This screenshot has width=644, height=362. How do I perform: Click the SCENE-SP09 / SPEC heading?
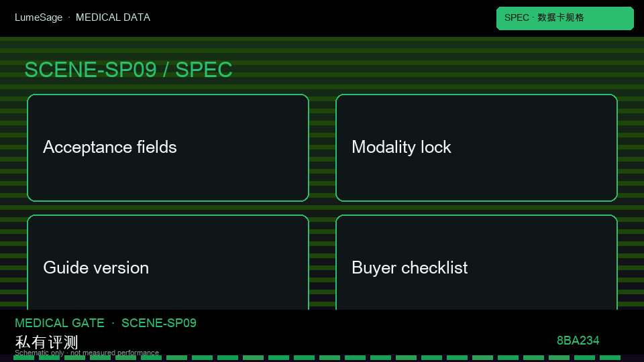click(129, 69)
